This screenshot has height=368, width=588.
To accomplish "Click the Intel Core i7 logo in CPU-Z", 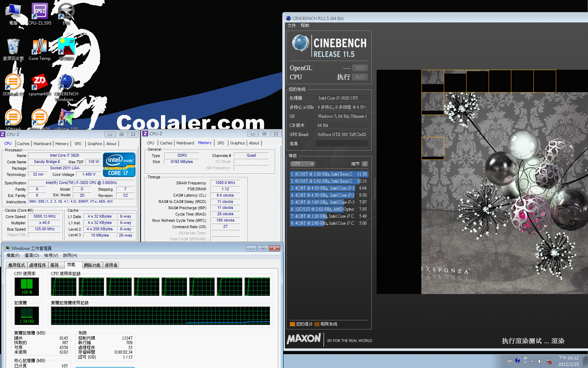I will [x=119, y=164].
